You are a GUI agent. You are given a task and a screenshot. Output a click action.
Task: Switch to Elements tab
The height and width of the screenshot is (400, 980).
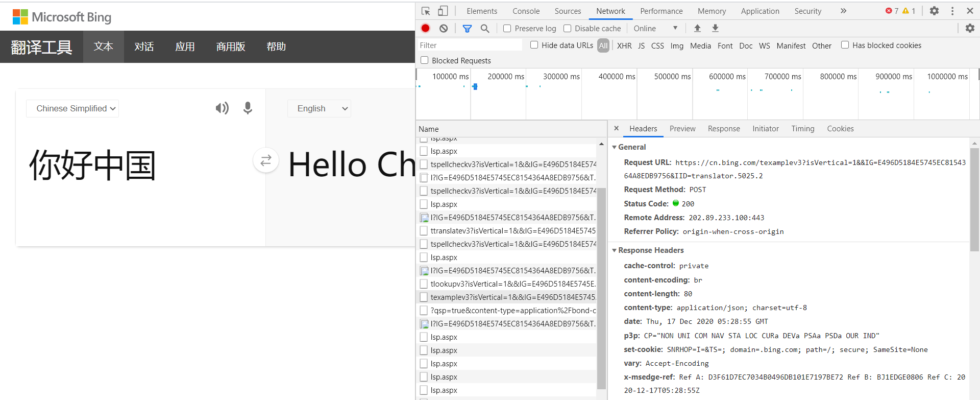[482, 11]
